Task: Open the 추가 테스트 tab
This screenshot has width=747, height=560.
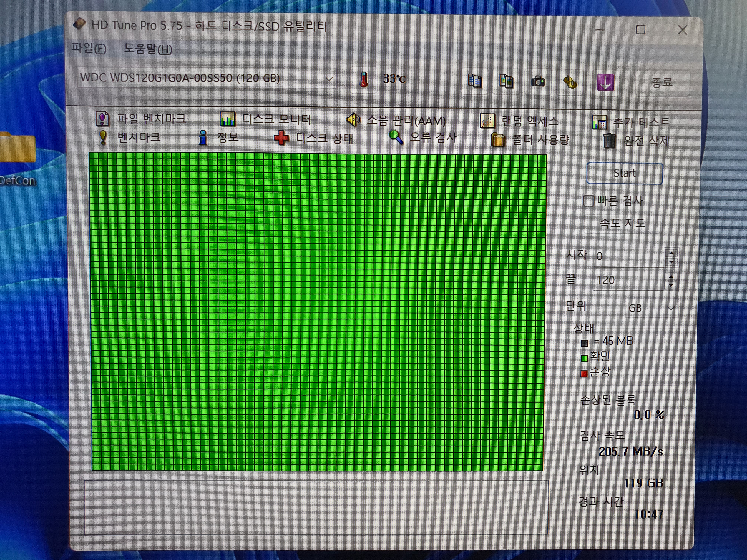Action: [631, 123]
